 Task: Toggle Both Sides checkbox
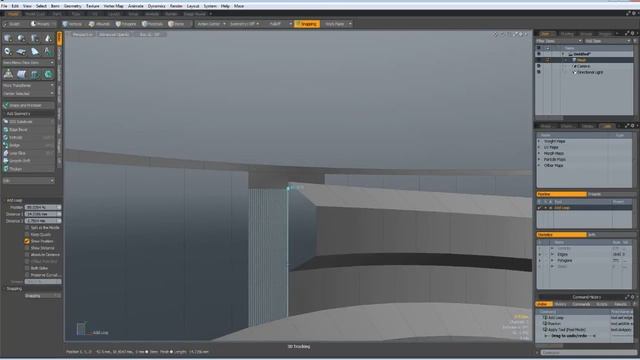pos(27,268)
